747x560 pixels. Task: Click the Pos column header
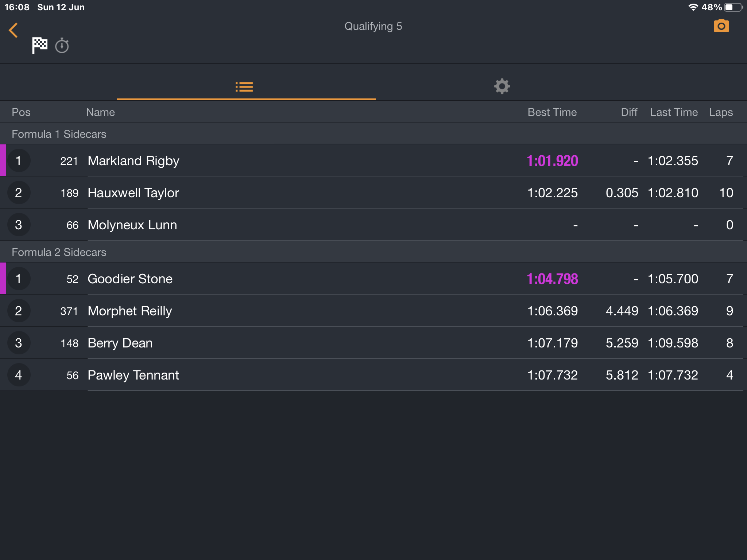pos(21,112)
